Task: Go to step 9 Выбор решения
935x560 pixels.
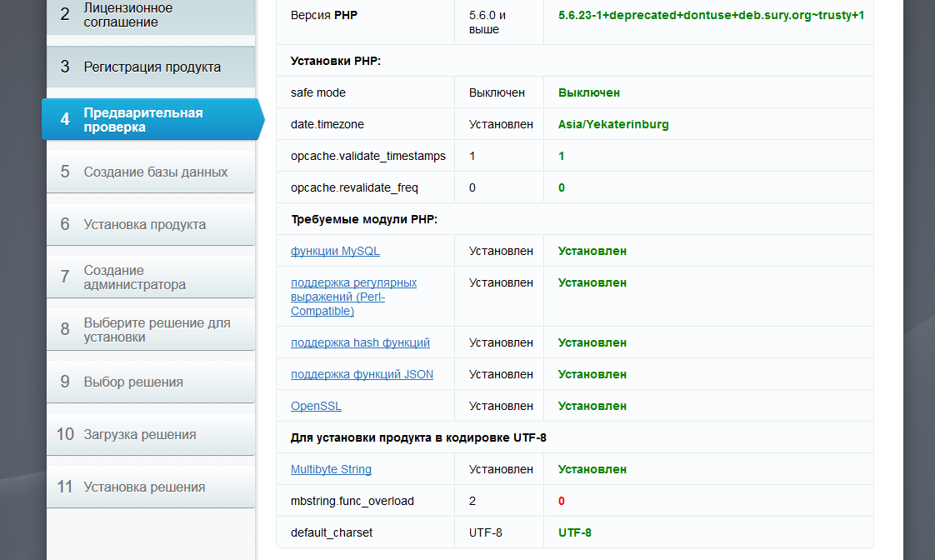Action: tap(133, 382)
